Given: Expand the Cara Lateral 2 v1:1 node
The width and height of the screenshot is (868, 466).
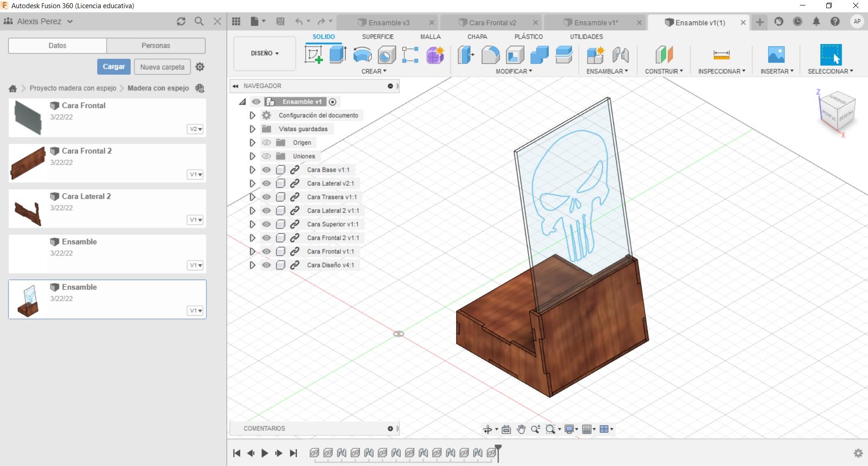Looking at the screenshot, I should 252,211.
